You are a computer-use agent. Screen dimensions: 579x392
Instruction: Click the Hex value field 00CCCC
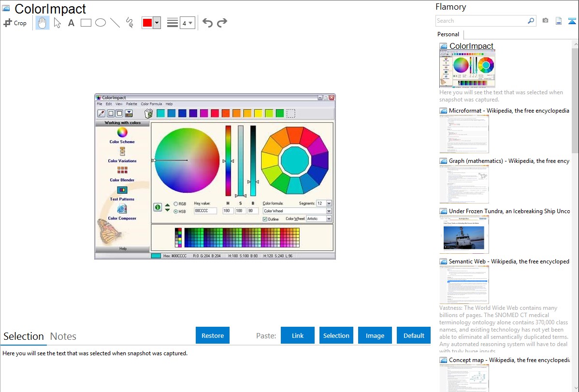tap(205, 211)
